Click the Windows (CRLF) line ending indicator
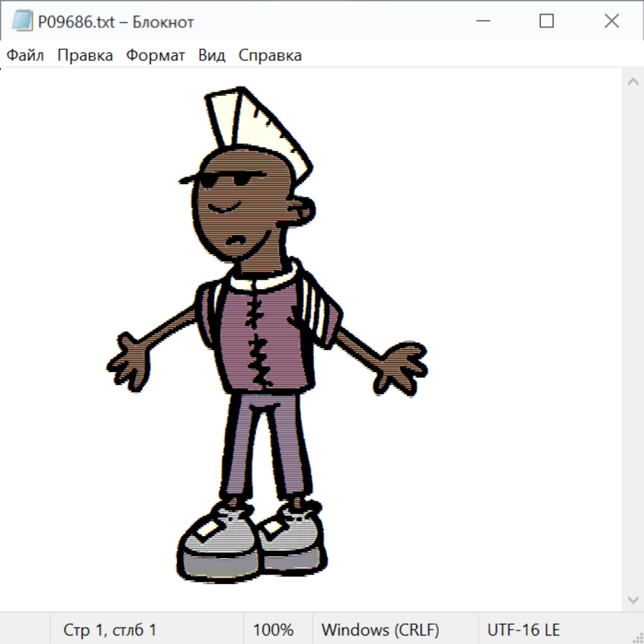Screen dimensions: 644x644 click(x=380, y=630)
